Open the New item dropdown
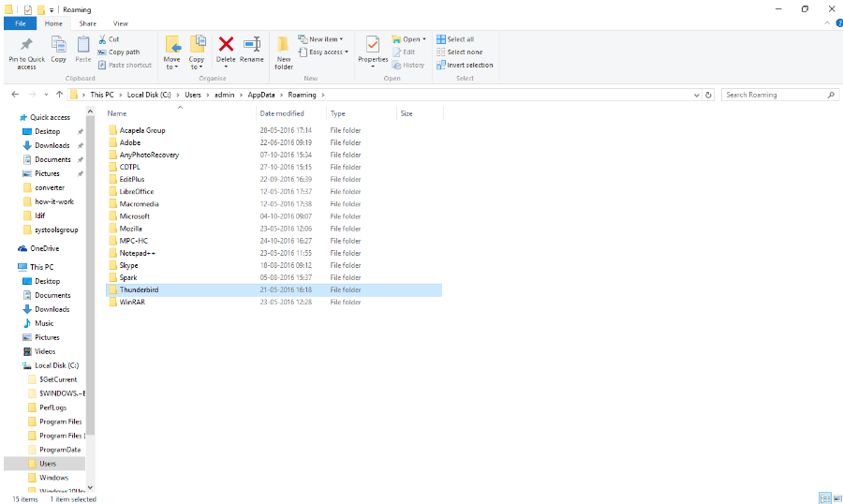Screen dimensions: 843x504 click(x=321, y=39)
